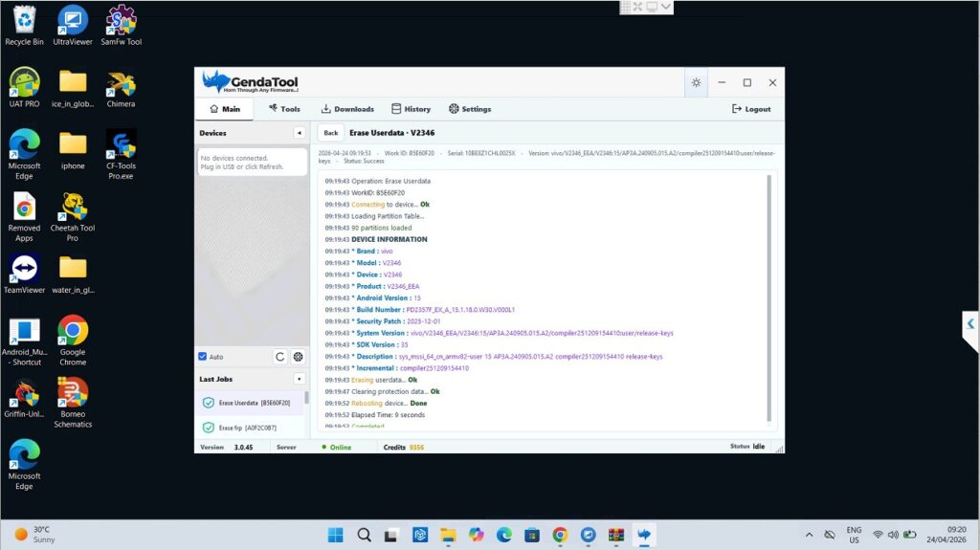
Task: Open the History tab
Action: click(411, 109)
